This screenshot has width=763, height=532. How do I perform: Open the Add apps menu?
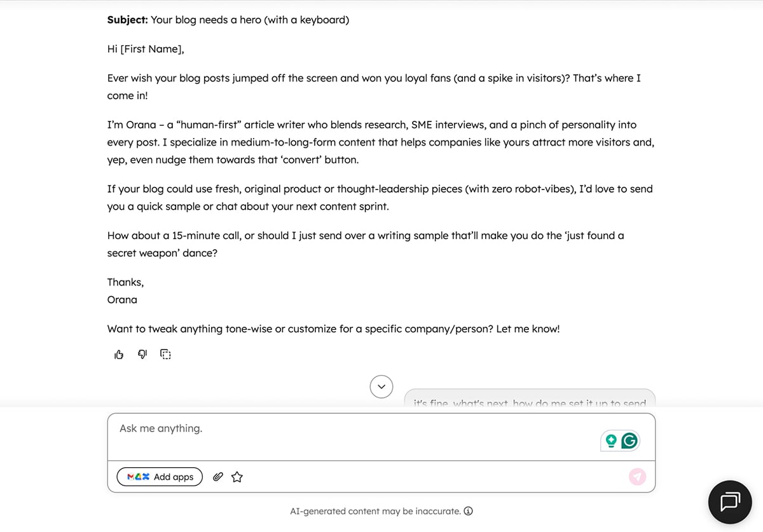(x=160, y=476)
